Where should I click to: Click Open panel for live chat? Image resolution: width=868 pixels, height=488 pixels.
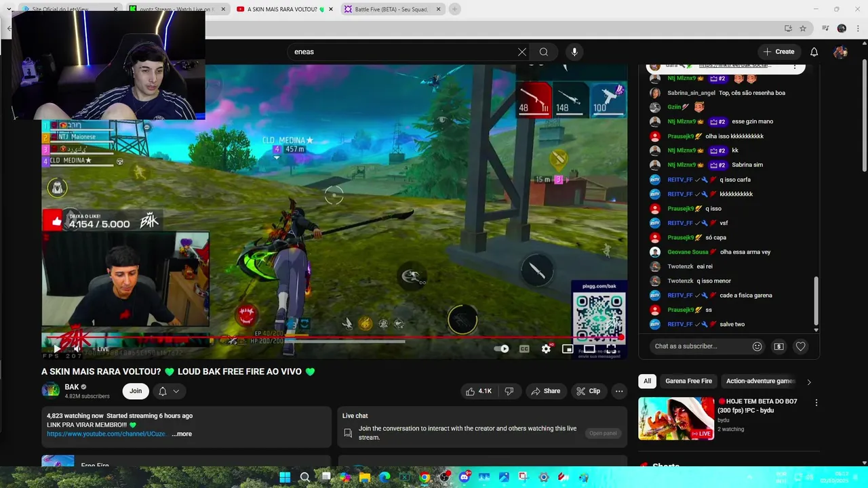(x=603, y=433)
